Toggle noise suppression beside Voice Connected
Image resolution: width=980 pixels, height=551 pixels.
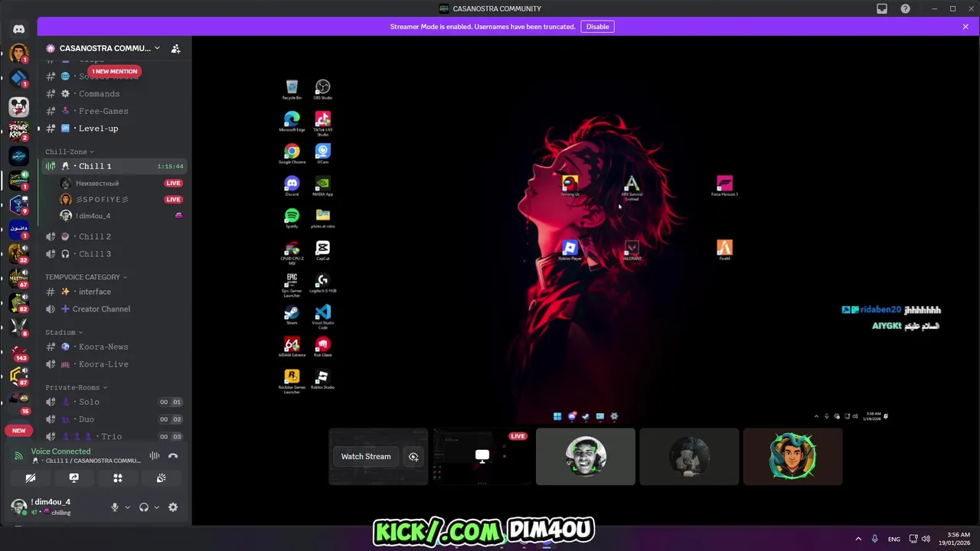(x=154, y=456)
